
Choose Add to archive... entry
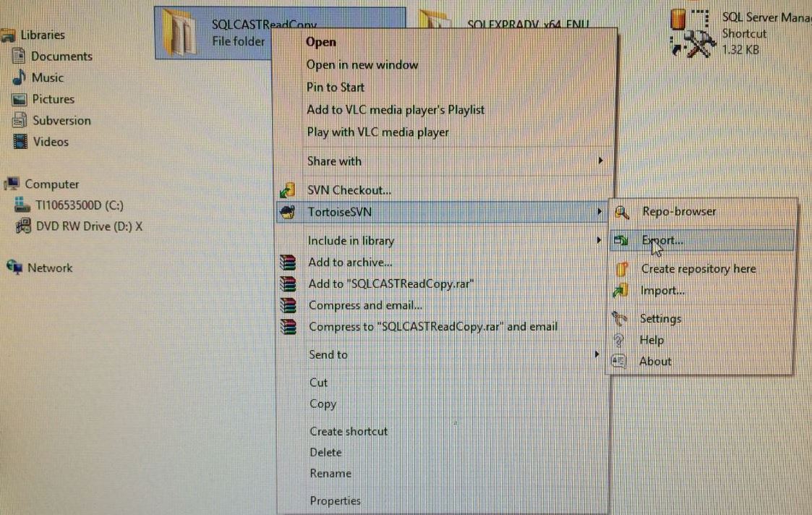pos(350,262)
